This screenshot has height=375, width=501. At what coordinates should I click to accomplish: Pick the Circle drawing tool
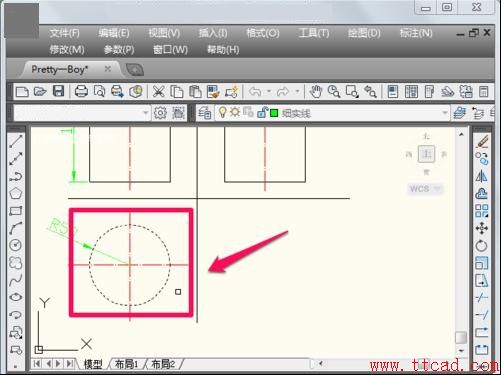click(16, 245)
